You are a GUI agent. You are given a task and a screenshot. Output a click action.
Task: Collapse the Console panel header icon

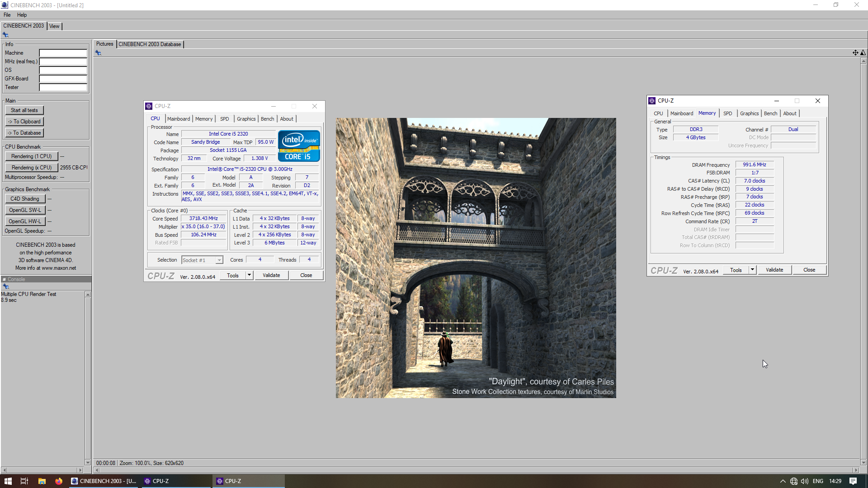click(4, 279)
